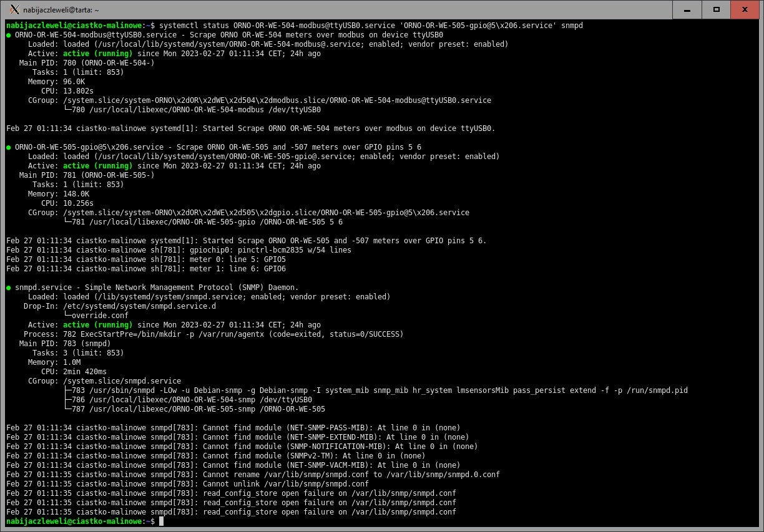Click the CGroup process entry 781 ORNO-OR-WE-505-gpio
Image resolution: width=764 pixels, height=532 pixels.
coord(206,222)
